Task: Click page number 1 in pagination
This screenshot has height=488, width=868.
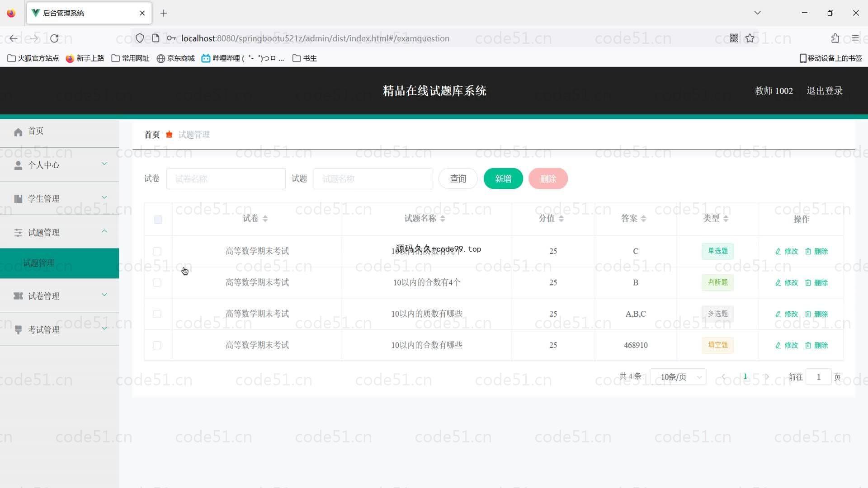Action: click(x=745, y=376)
